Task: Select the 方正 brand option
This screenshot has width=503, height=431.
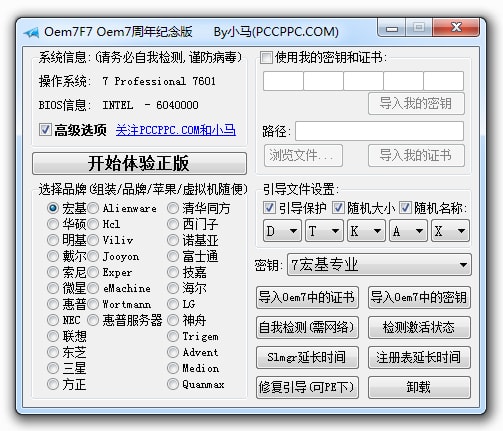Action: click(x=53, y=384)
